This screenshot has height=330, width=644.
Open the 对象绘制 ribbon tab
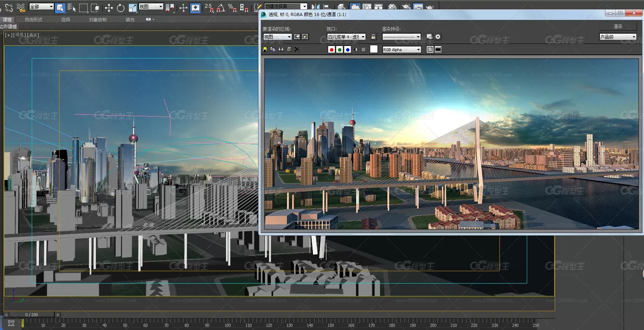(98, 19)
